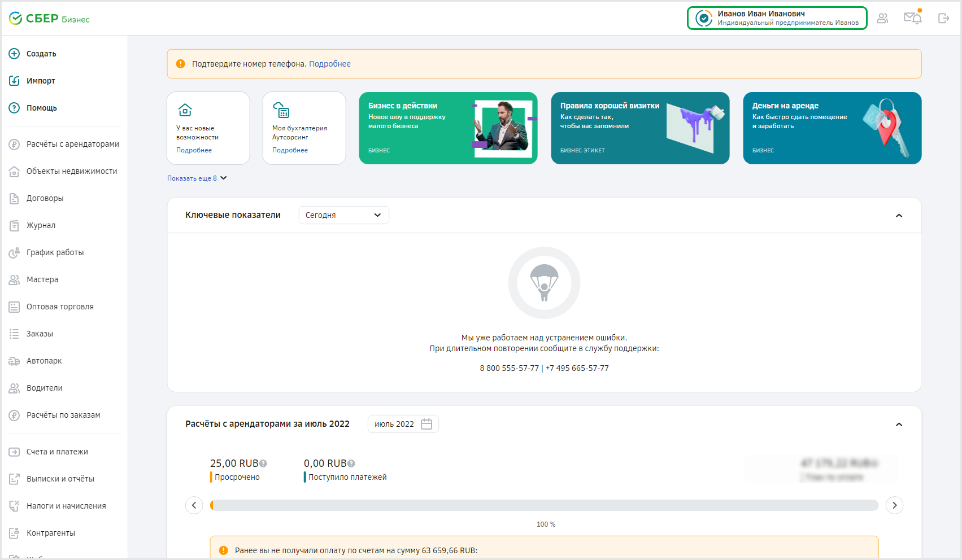Click the users icon in header
This screenshot has width=962, height=560.
[882, 19]
